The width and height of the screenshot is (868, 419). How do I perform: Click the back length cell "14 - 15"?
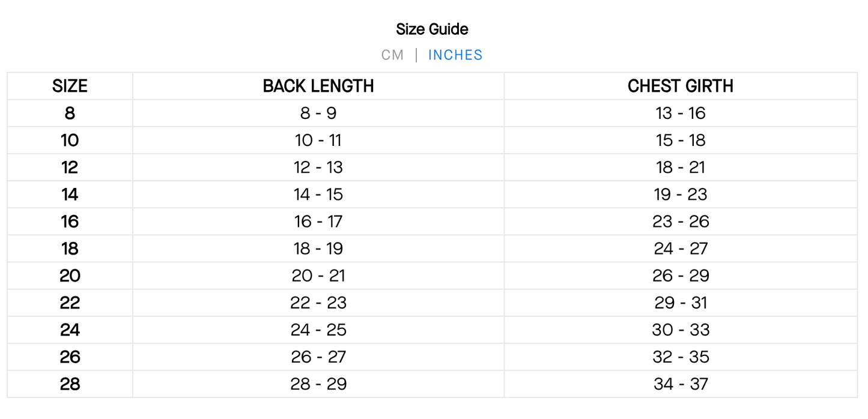[x=318, y=194]
